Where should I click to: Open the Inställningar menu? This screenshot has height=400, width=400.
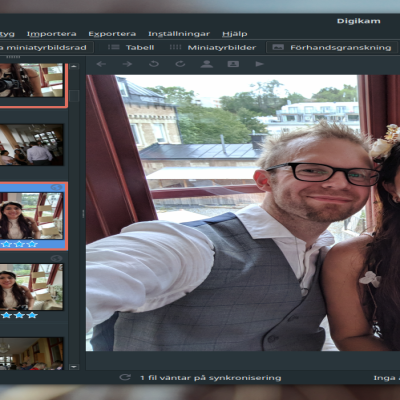[179, 34]
